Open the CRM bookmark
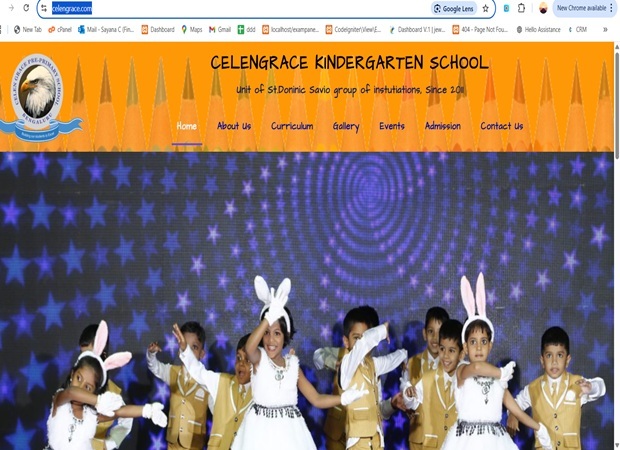 (x=576, y=30)
